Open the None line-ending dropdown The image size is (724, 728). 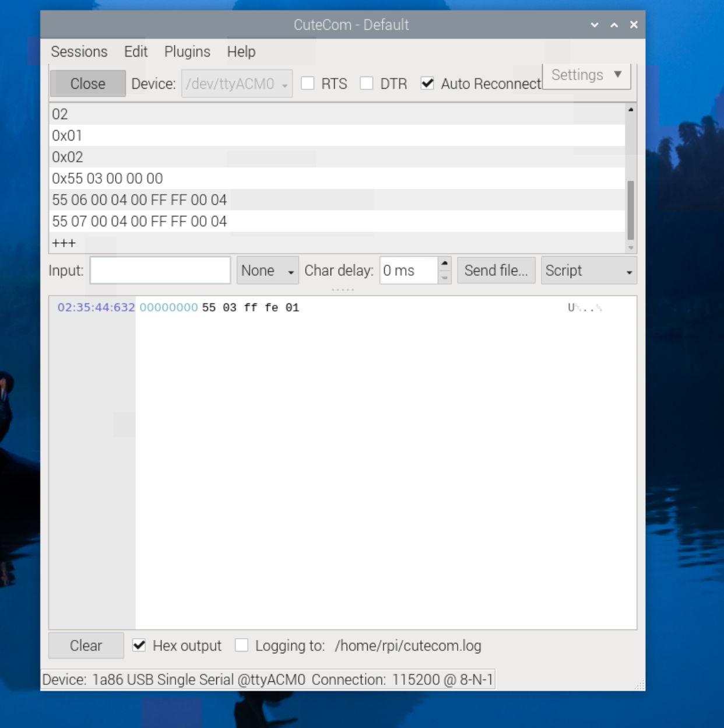[x=268, y=271]
